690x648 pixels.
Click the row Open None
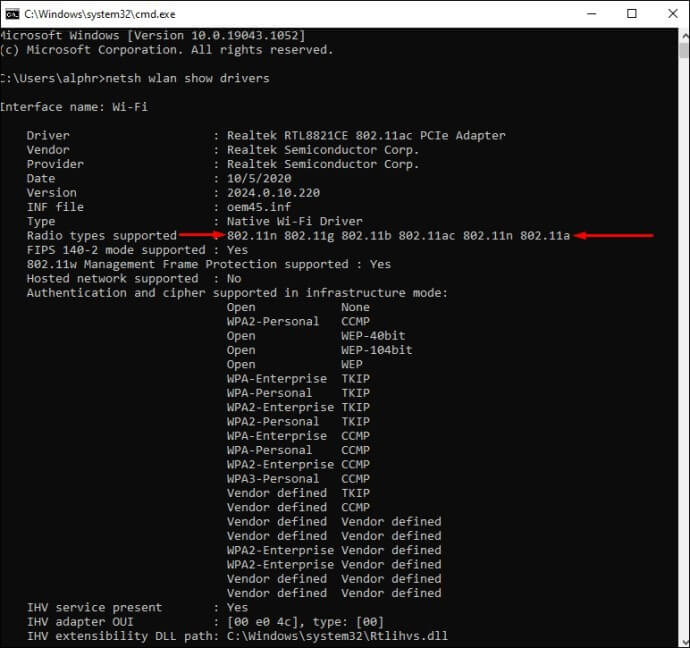click(x=298, y=307)
